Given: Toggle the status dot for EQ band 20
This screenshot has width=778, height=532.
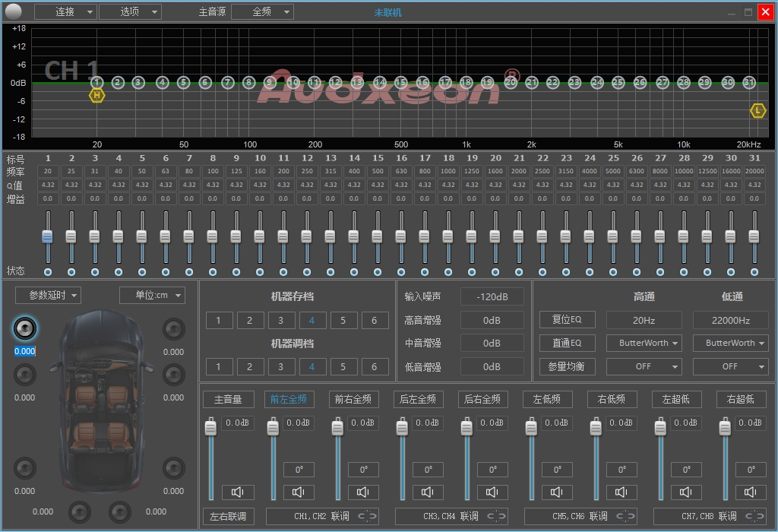Looking at the screenshot, I should [x=495, y=272].
